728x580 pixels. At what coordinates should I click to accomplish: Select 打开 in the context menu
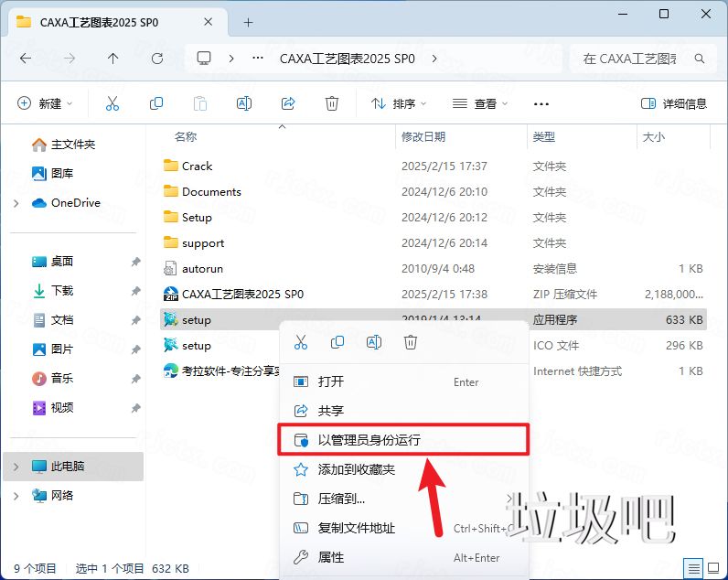(x=403, y=381)
